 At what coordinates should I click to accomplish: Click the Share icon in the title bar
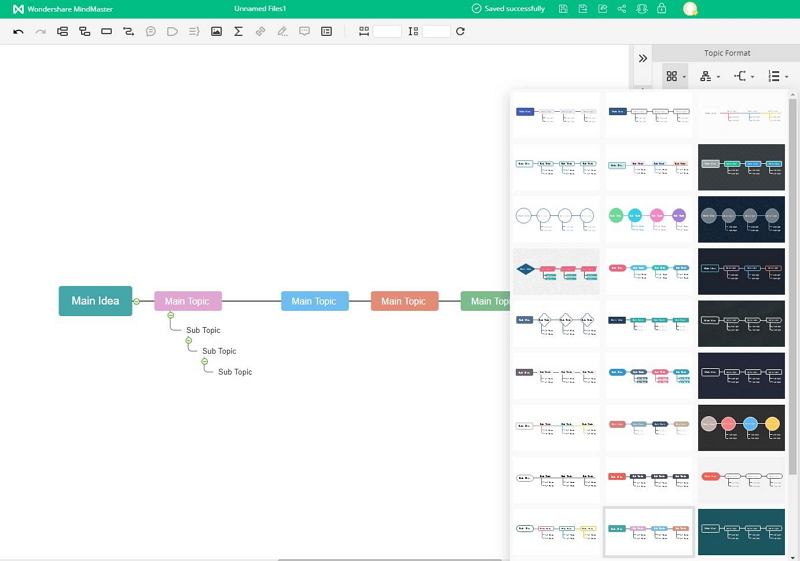coord(622,9)
